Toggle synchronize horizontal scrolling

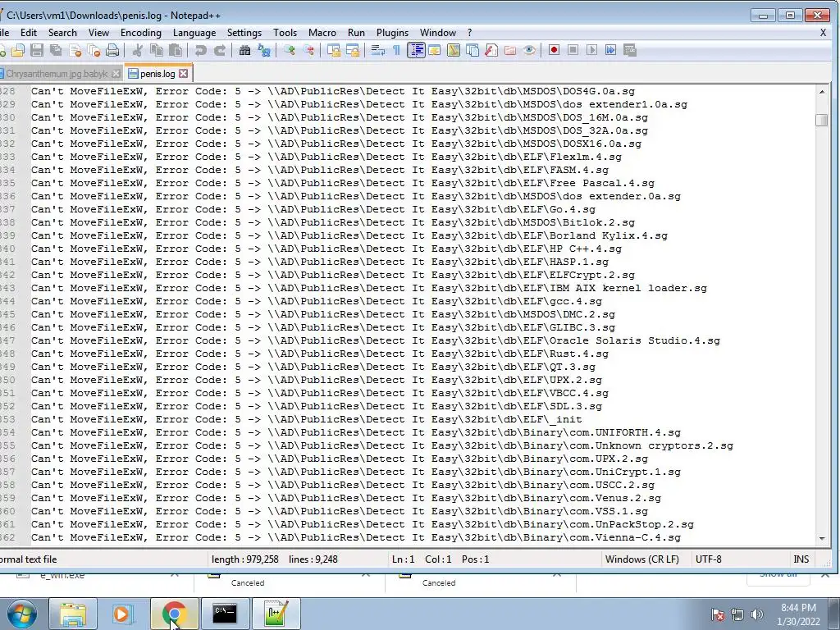[x=353, y=50]
